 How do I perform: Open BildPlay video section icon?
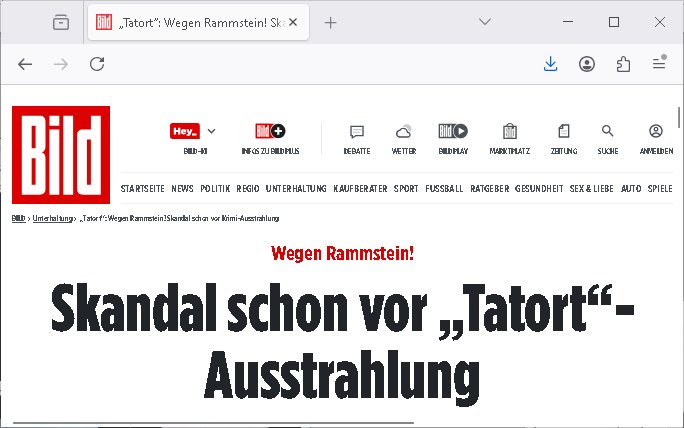pyautogui.click(x=453, y=132)
